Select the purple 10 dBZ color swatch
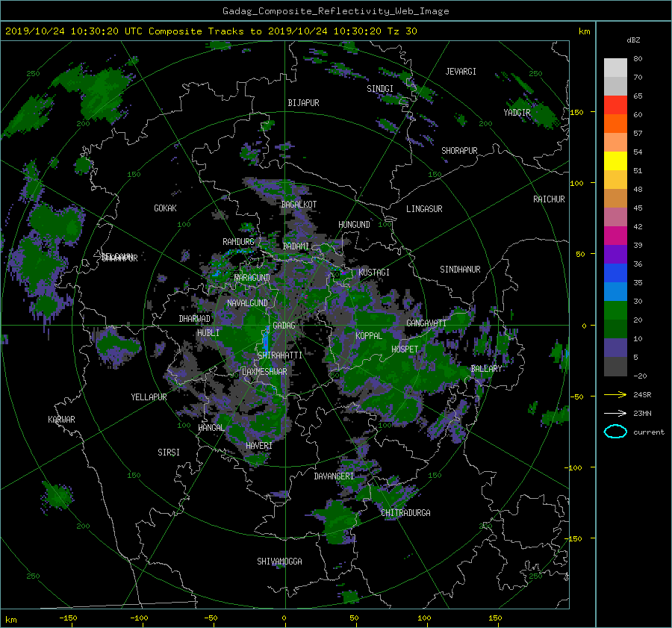This screenshot has height=628, width=672. click(x=615, y=347)
